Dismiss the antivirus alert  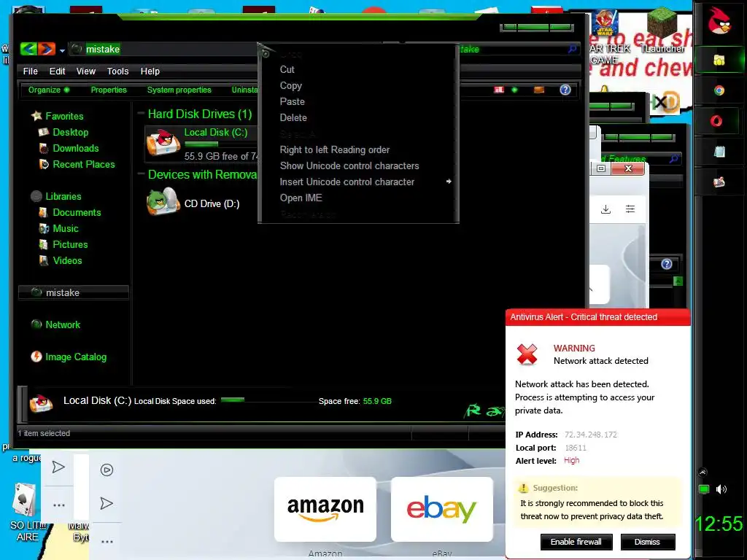click(647, 542)
